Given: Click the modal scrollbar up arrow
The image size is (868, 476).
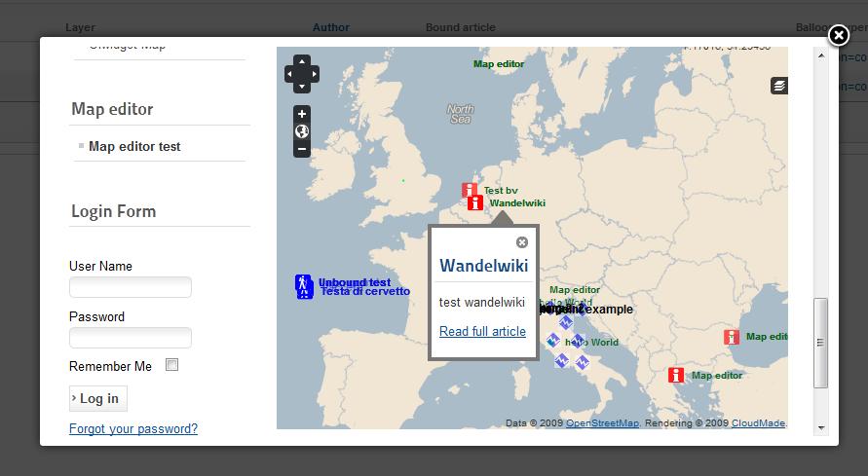Looking at the screenshot, I should [821, 55].
